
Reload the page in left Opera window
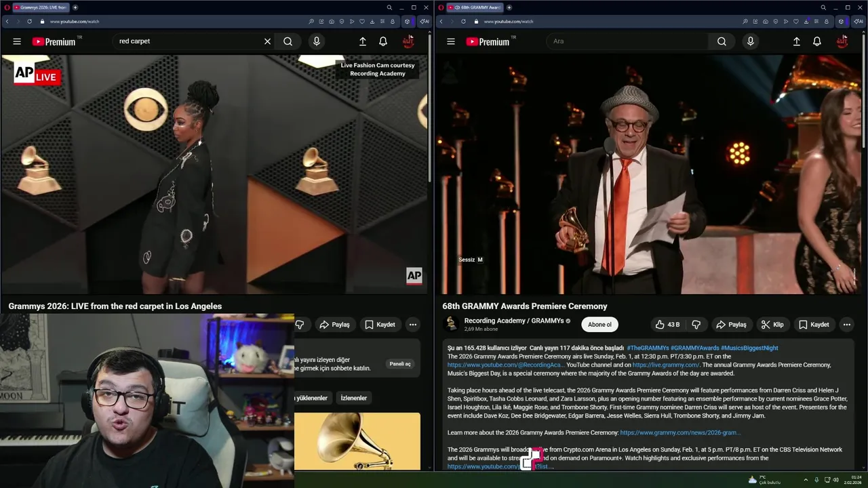[x=29, y=21]
